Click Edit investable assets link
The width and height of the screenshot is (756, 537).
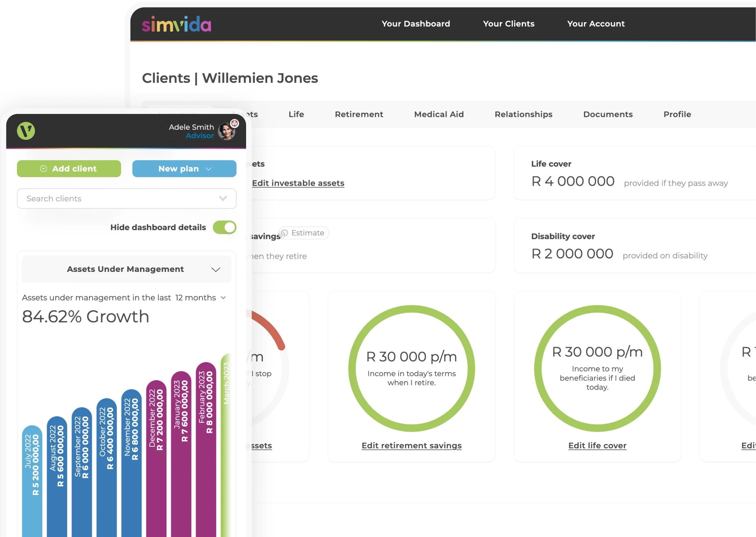(298, 183)
